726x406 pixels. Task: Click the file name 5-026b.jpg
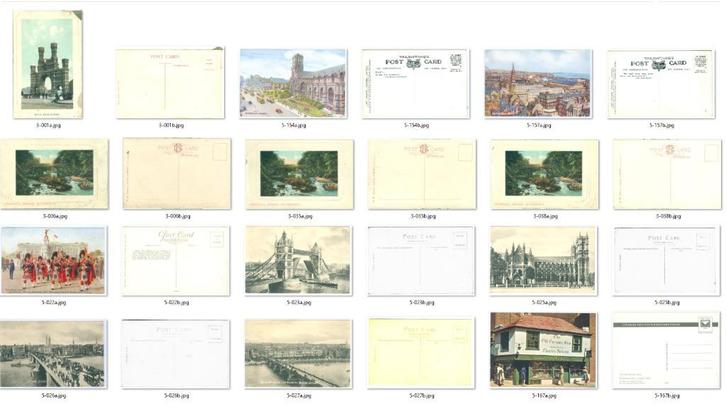pyautogui.click(x=176, y=396)
